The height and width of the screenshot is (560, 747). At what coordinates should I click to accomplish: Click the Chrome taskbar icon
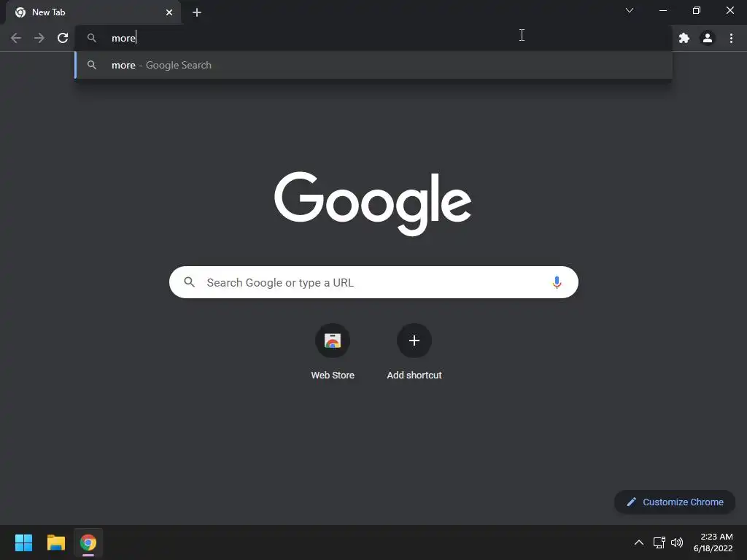[x=88, y=542]
